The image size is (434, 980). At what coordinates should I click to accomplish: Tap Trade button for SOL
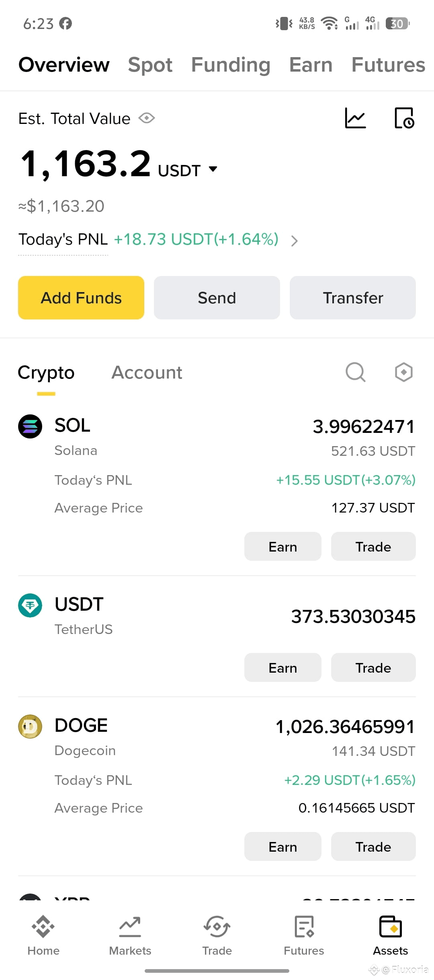[373, 546]
